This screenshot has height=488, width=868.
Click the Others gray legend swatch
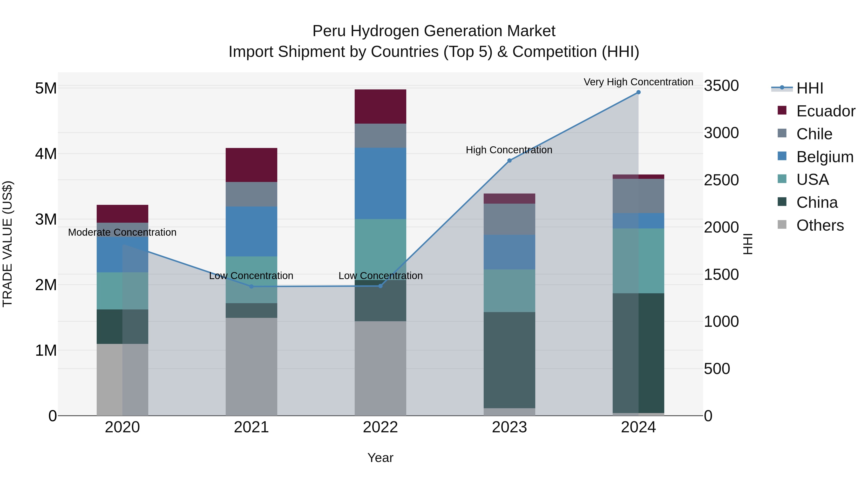(782, 224)
